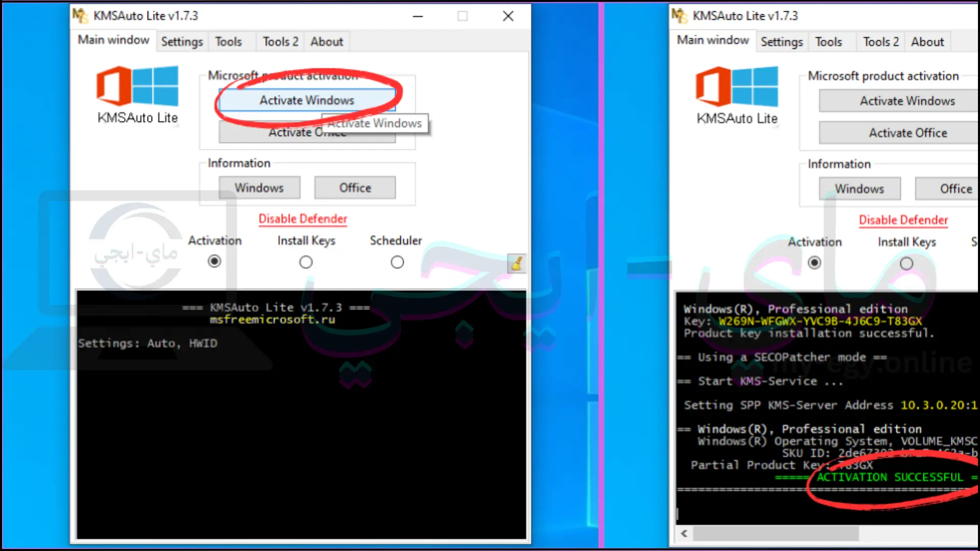Image resolution: width=980 pixels, height=551 pixels.
Task: Click left scroll arrow in right window log
Action: point(684,533)
